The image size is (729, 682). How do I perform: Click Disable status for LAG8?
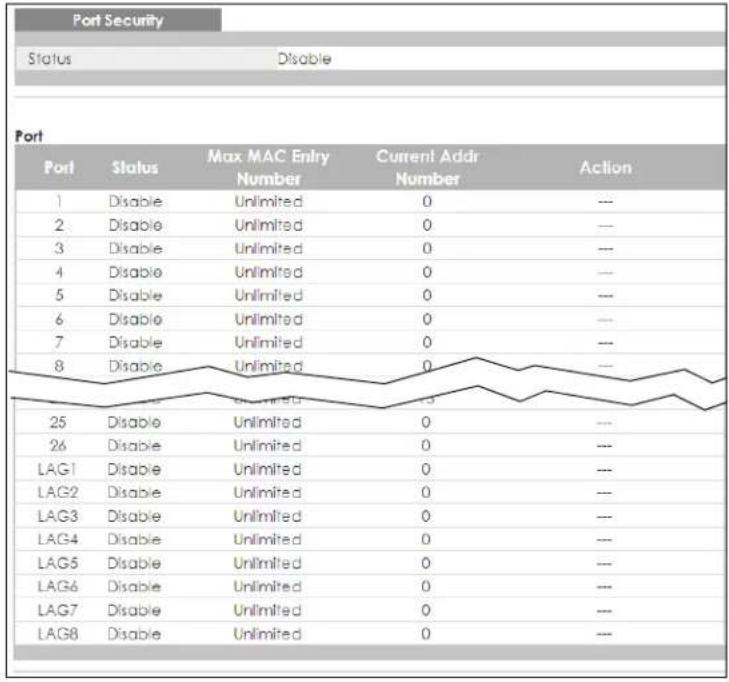tap(134, 634)
